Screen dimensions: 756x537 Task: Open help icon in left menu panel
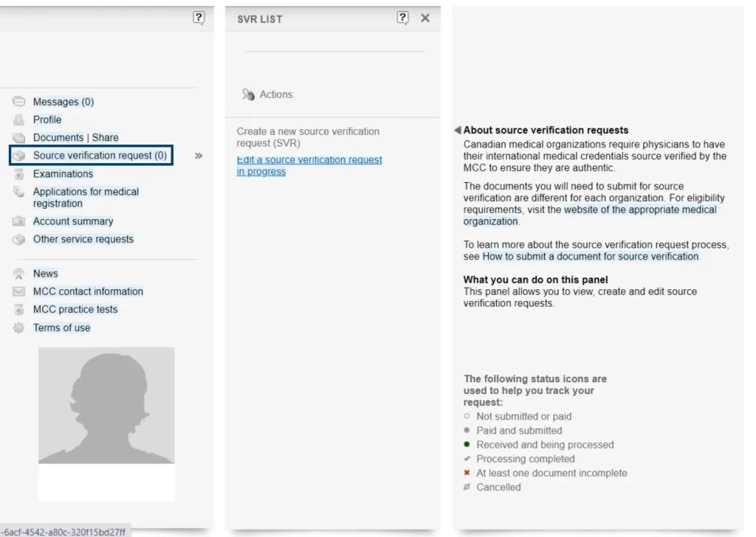point(199,18)
